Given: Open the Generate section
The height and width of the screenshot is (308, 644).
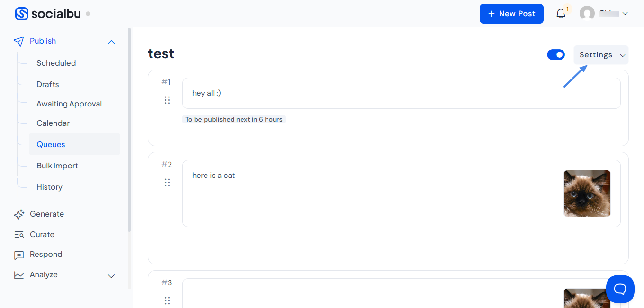Looking at the screenshot, I should pos(47,214).
